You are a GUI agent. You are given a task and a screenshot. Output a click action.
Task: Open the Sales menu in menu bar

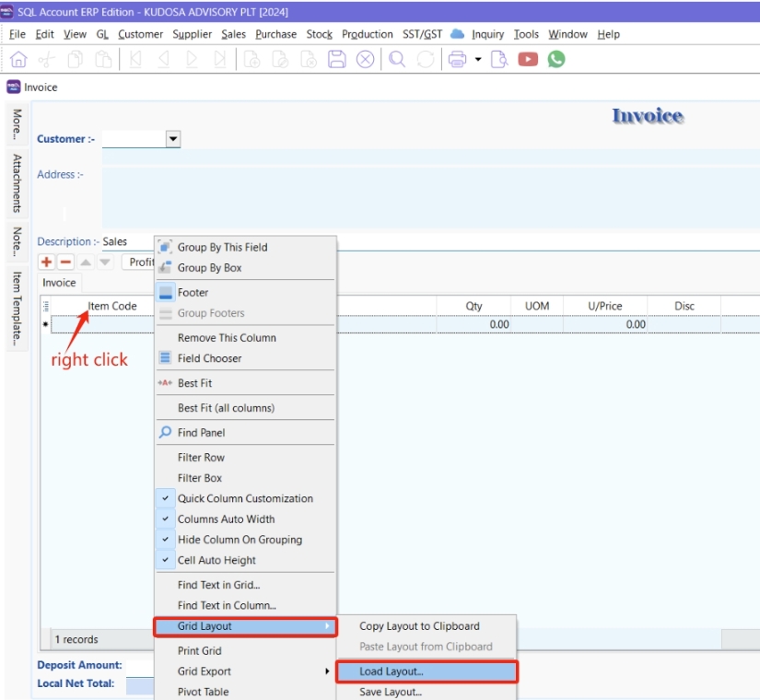233,34
